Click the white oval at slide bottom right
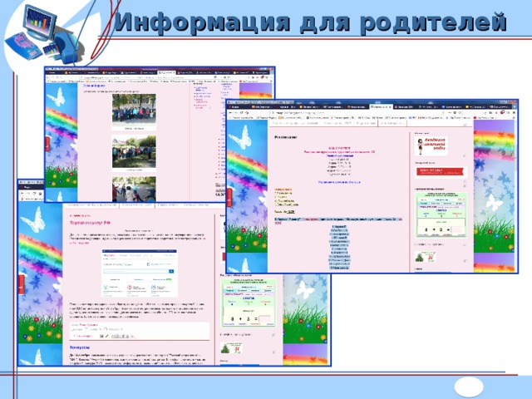Image resolution: width=532 pixels, height=399 pixels. (469, 387)
